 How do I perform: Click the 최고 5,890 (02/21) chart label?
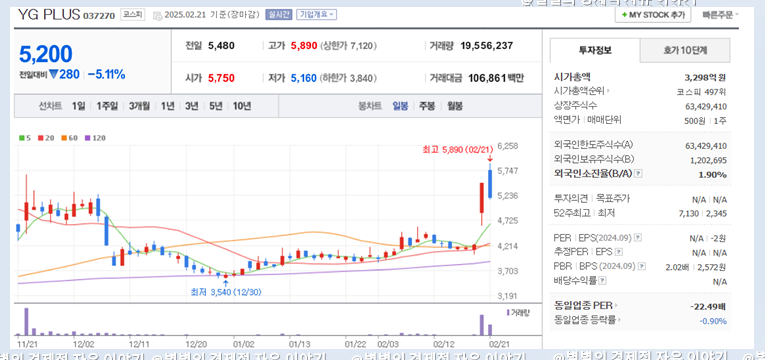[x=458, y=150]
